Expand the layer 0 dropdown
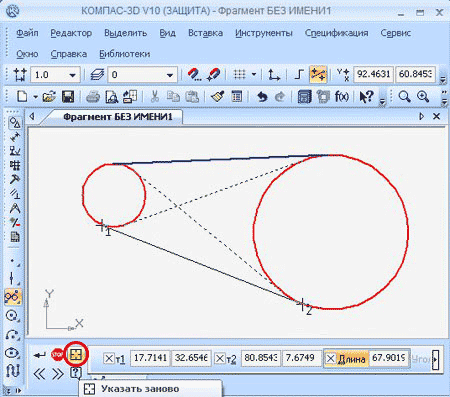450x397 pixels. tap(170, 75)
